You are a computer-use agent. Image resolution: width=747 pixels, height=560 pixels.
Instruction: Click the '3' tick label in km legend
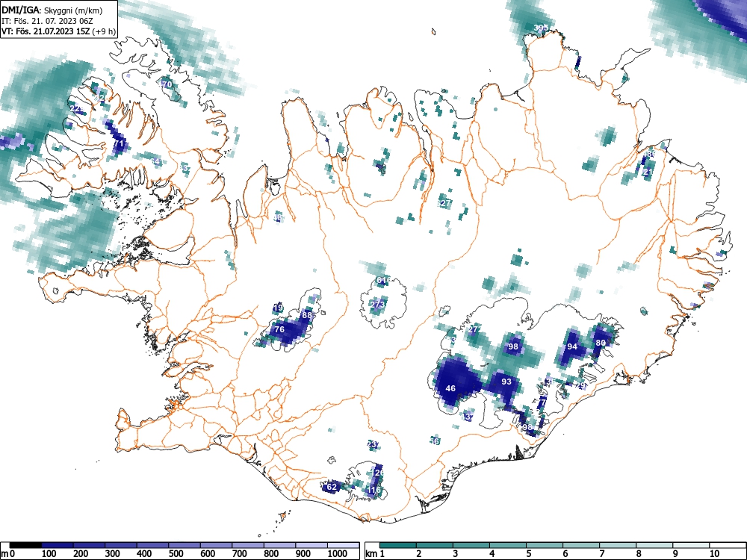(456, 554)
